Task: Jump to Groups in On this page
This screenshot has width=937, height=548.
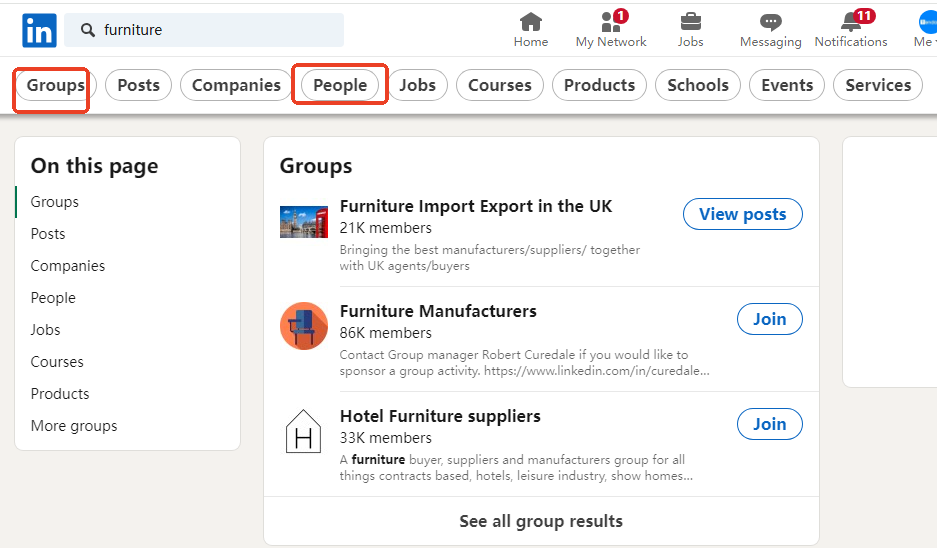Action: click(54, 202)
